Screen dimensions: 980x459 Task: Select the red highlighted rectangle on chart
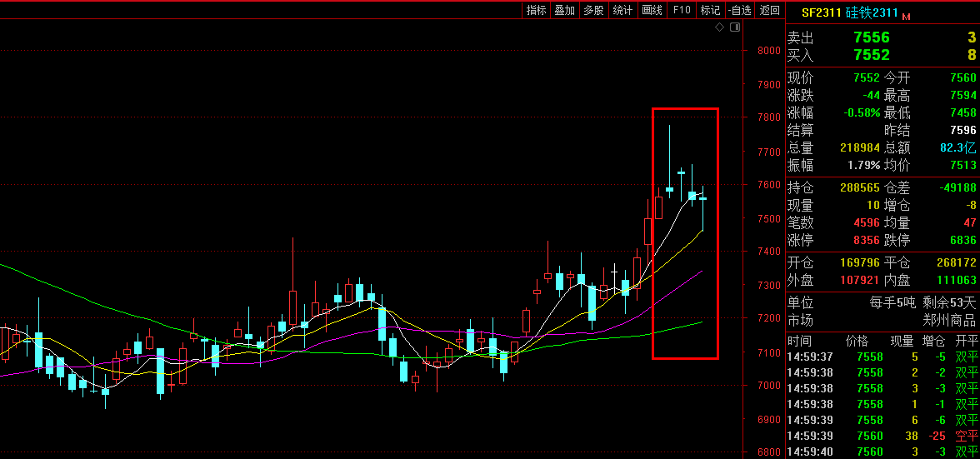pos(685,109)
